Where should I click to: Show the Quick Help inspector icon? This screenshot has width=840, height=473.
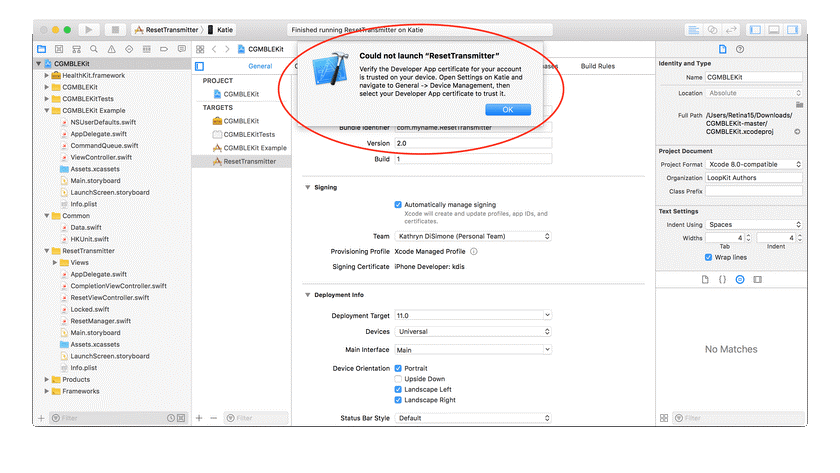[740, 49]
